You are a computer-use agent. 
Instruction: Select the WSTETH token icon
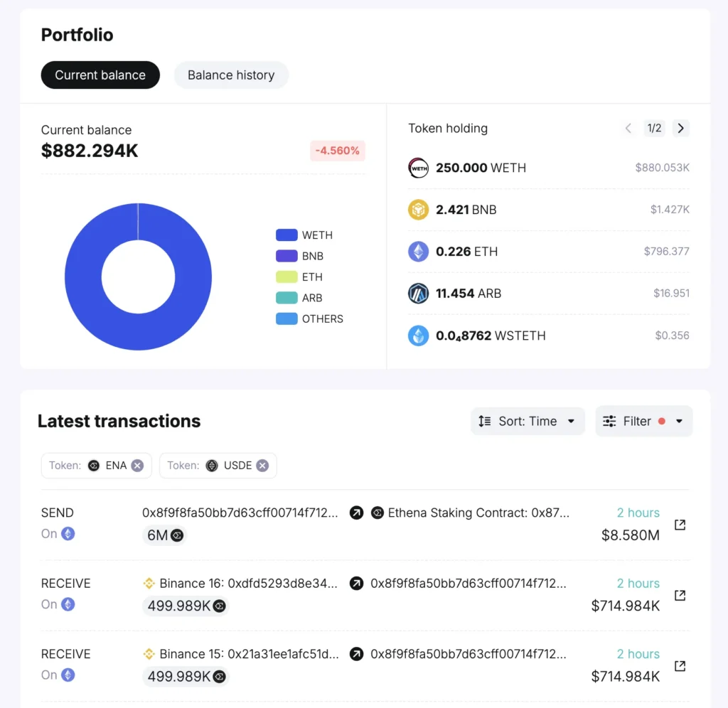coord(419,336)
